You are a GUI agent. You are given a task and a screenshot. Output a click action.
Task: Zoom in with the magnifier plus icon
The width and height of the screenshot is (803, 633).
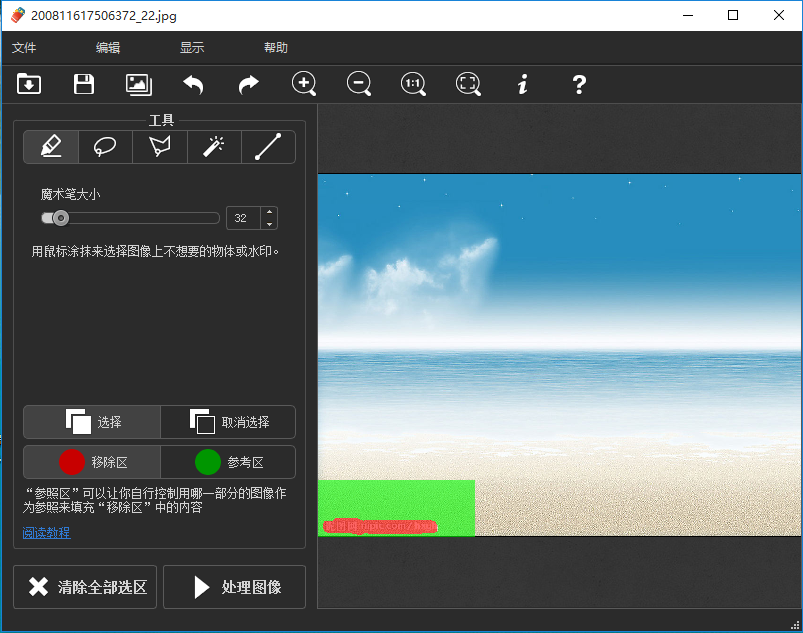click(304, 84)
